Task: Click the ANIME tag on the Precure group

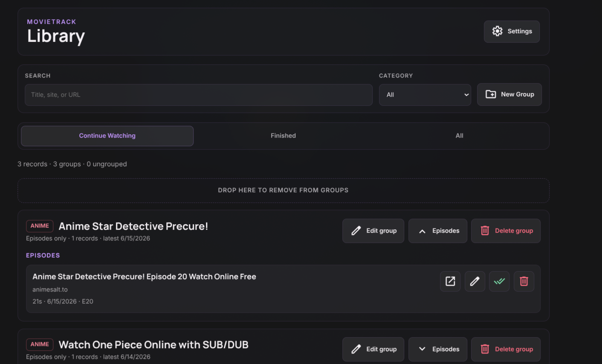Action: point(40,226)
